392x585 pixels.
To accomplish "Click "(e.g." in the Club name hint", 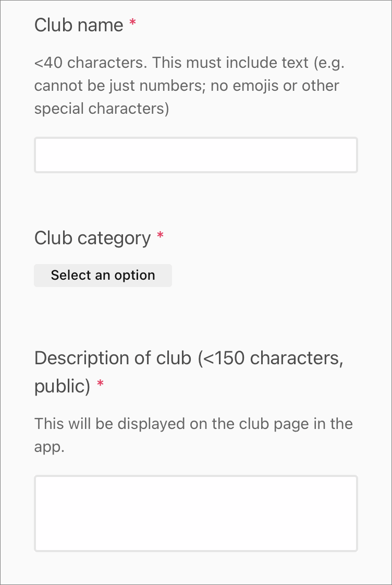I will (x=329, y=63).
